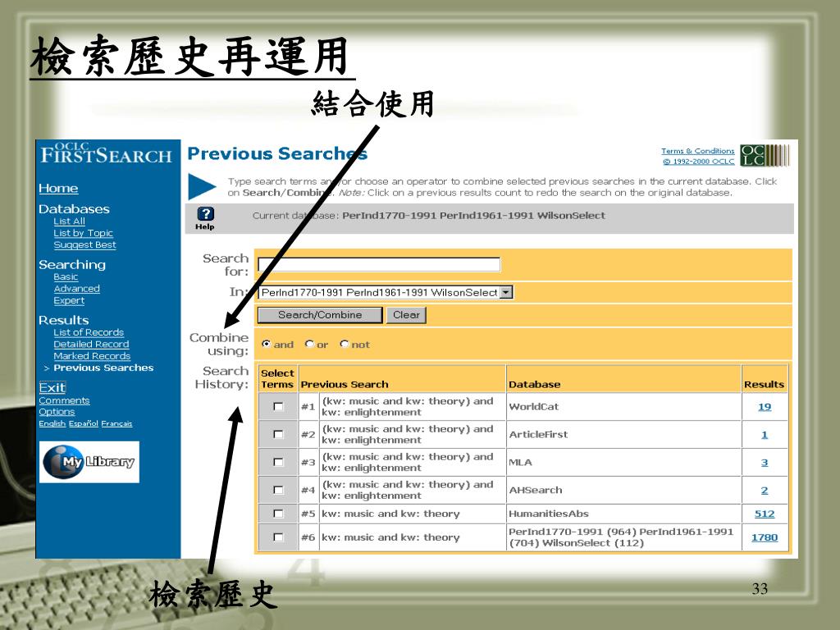Open the Comments link
The height and width of the screenshot is (630, 840).
tap(64, 400)
